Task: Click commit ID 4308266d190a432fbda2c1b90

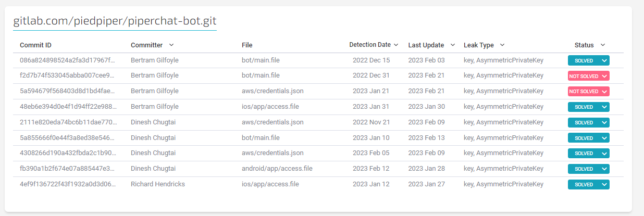Action: point(67,153)
